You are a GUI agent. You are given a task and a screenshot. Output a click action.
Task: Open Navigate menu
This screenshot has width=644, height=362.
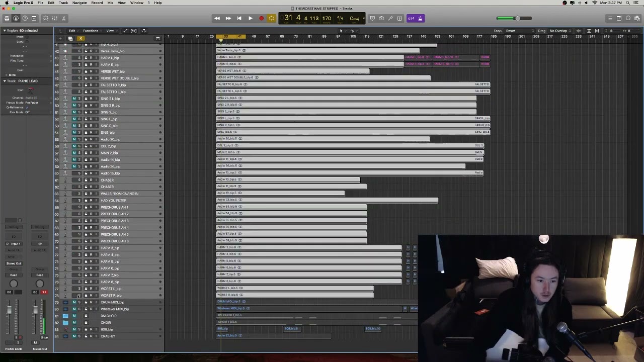click(x=79, y=3)
